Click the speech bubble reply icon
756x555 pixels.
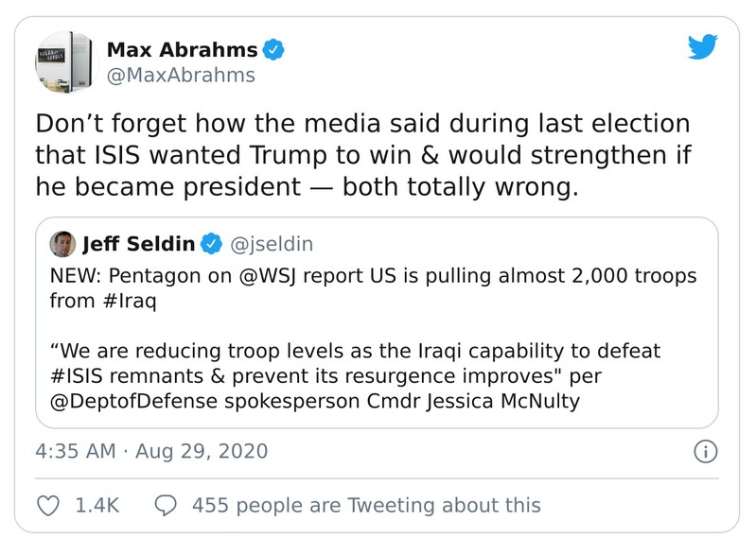tap(167, 505)
